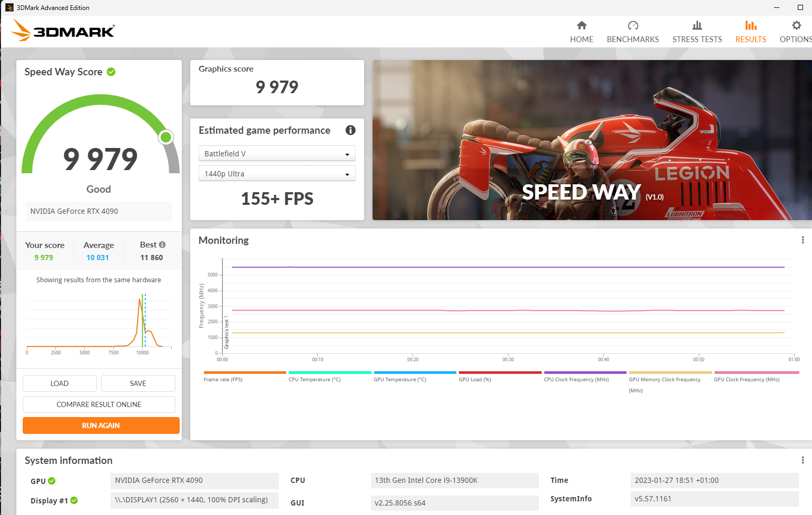Viewport: 812px width, 515px height.
Task: Open the OPTIONS section
Action: click(796, 32)
